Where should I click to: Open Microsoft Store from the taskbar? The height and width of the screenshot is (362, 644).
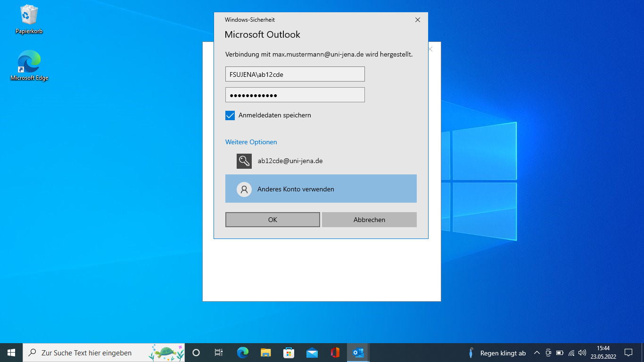point(289,353)
